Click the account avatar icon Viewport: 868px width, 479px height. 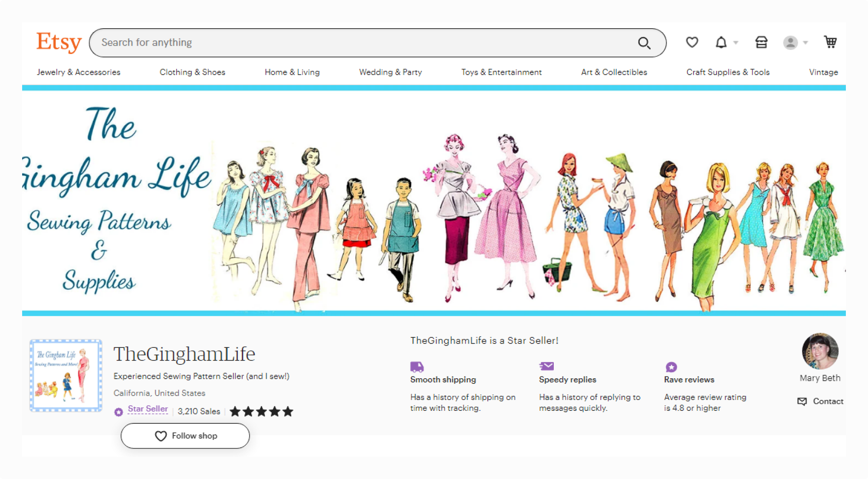[790, 43]
